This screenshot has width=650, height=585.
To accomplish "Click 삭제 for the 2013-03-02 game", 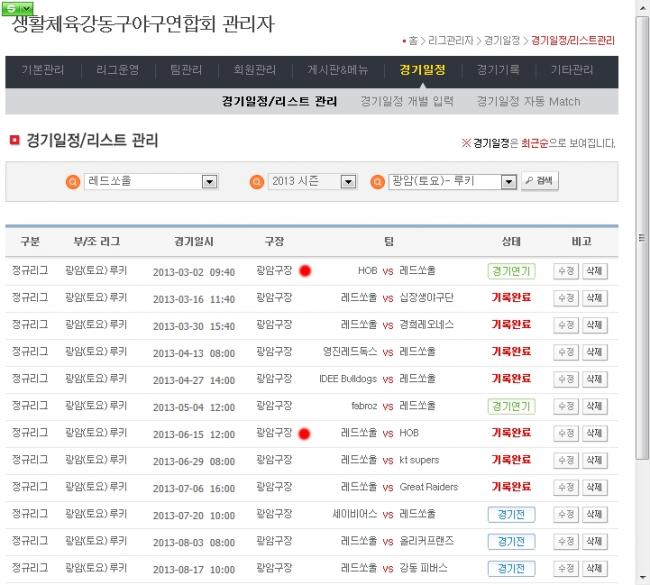I will pos(594,271).
